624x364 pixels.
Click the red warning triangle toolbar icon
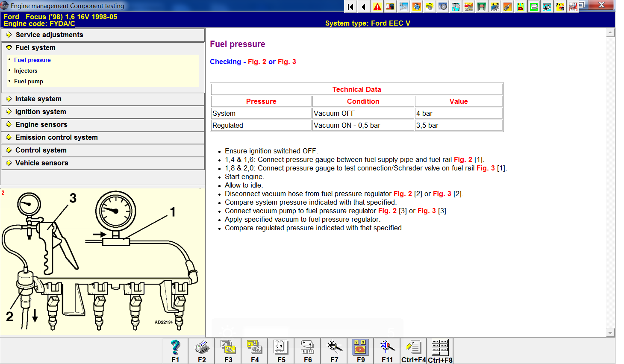coord(377,6)
